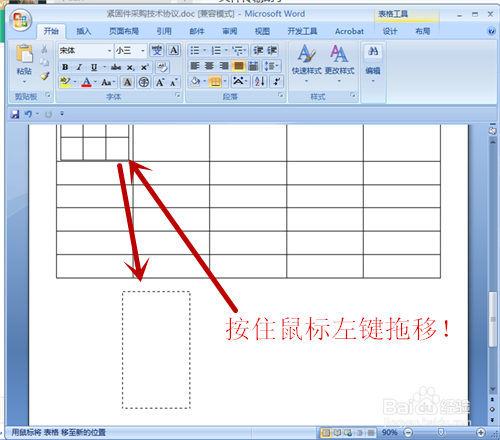
Task: Toggle strikethrough formatting
Action: (116, 67)
